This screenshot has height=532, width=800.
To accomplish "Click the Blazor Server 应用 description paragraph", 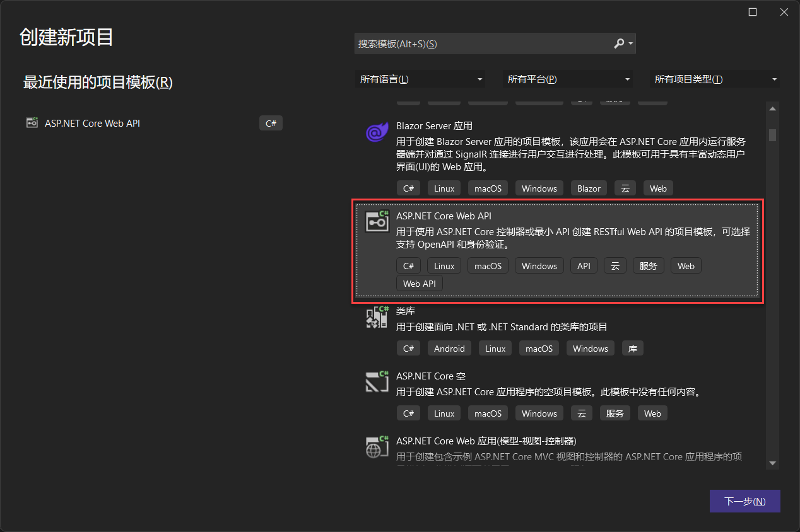I will pyautogui.click(x=571, y=154).
